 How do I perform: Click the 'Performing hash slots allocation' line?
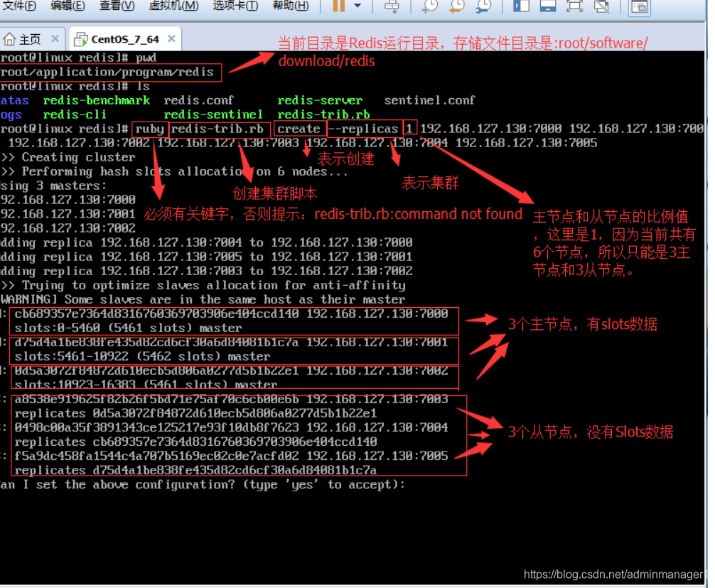click(173, 171)
